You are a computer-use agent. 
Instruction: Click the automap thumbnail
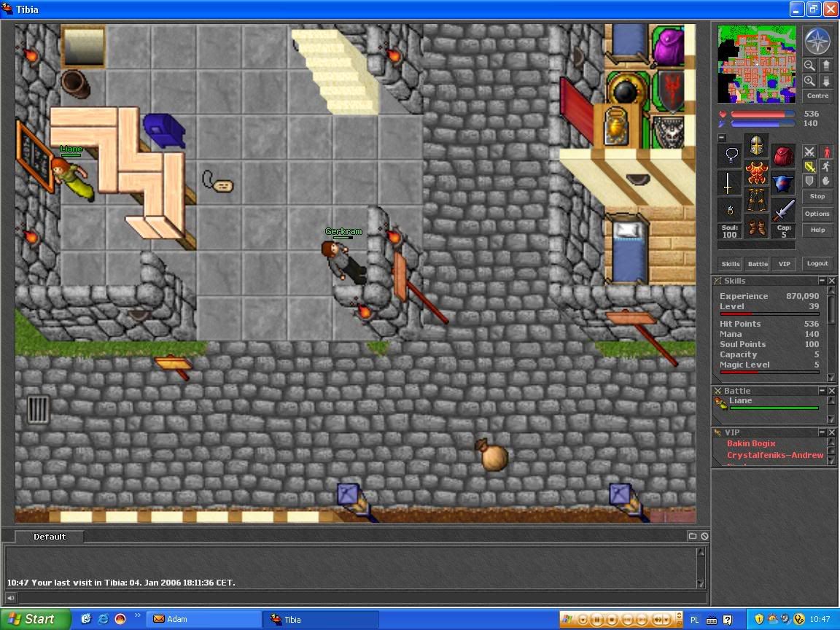coord(756,63)
